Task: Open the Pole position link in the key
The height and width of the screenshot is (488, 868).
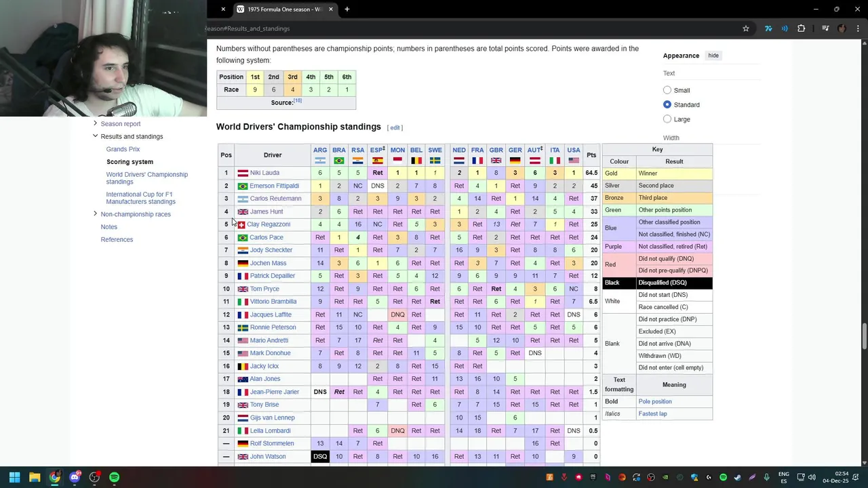Action: tap(655, 401)
